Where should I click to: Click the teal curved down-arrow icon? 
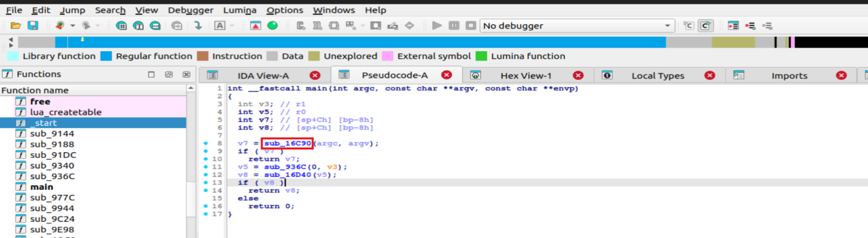(198, 25)
